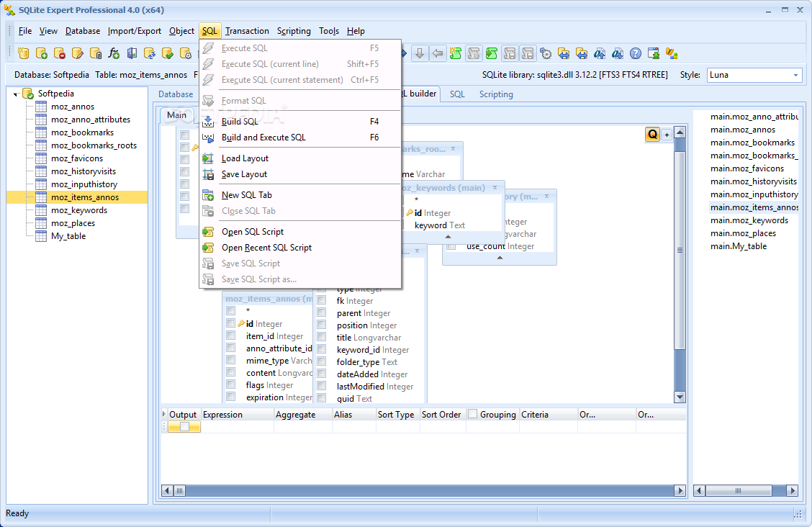Click the builder vertical scrollbar thumb

point(680,250)
